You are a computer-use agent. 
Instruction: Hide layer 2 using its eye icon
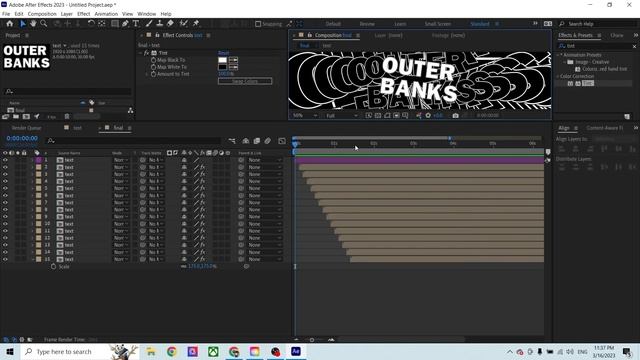(5, 167)
